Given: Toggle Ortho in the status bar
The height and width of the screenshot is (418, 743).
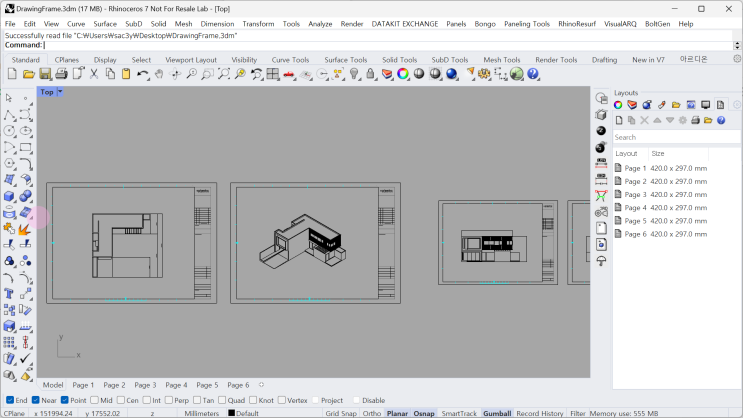Looking at the screenshot, I should click(372, 413).
